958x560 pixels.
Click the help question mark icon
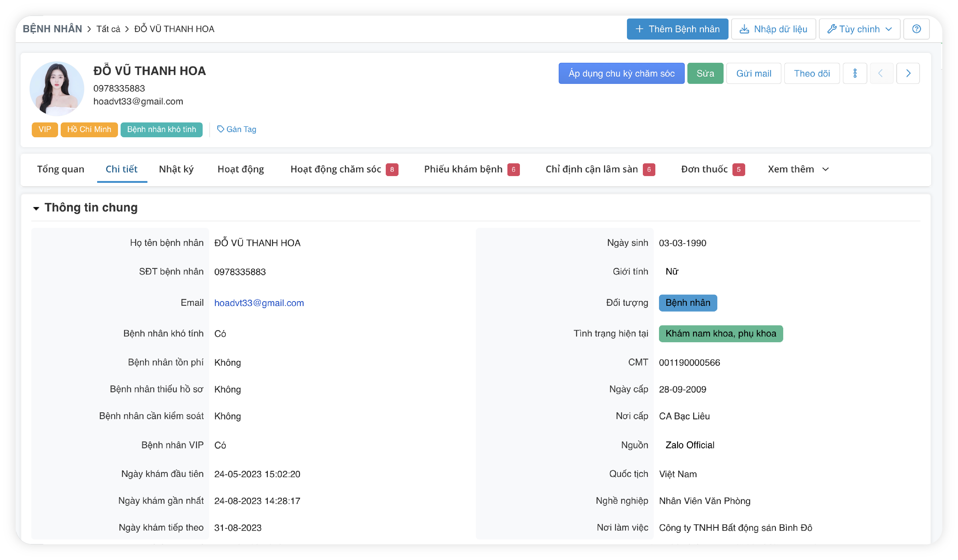coord(916,29)
